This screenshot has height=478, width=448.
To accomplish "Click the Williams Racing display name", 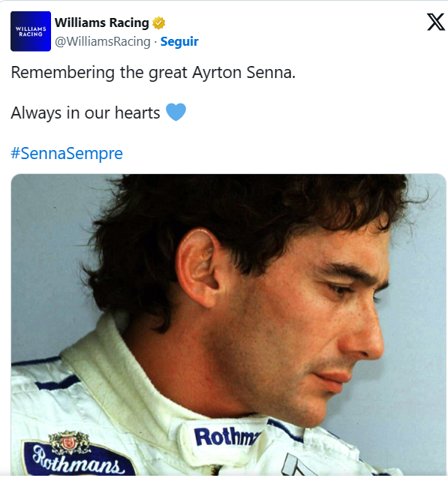I will [x=102, y=23].
